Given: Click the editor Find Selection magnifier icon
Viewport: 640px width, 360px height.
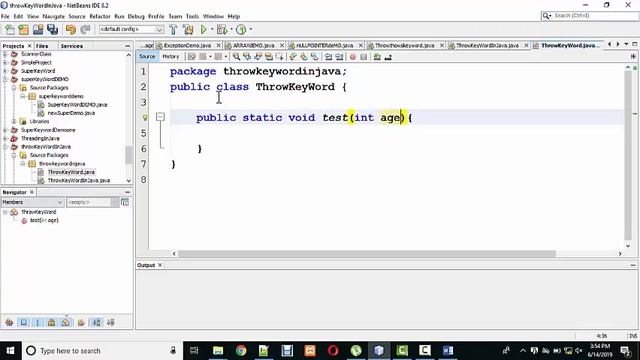Looking at the screenshot, I should coord(236,57).
